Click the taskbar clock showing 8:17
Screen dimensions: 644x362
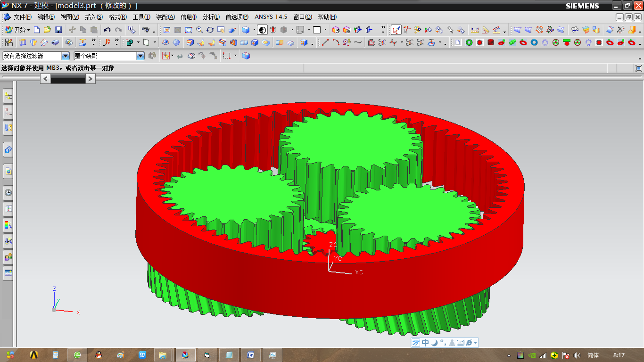tap(619, 355)
